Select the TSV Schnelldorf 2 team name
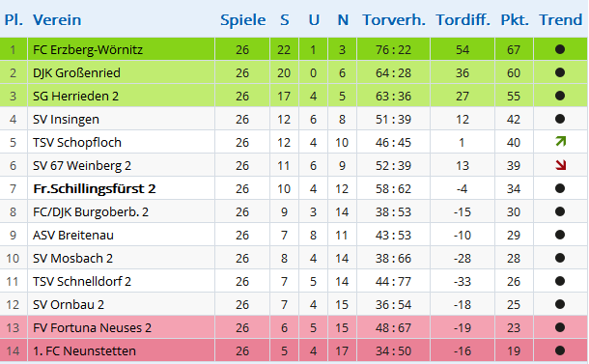The width and height of the screenshot is (589, 364). click(x=82, y=281)
